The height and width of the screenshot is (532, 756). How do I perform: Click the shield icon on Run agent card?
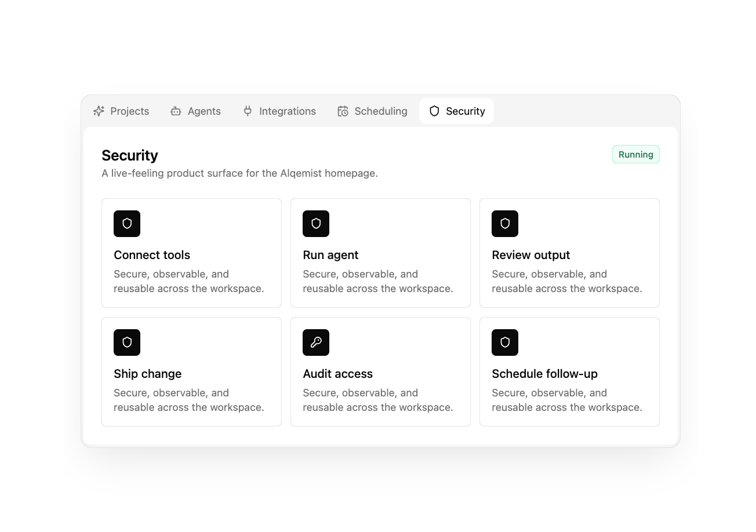click(x=316, y=224)
